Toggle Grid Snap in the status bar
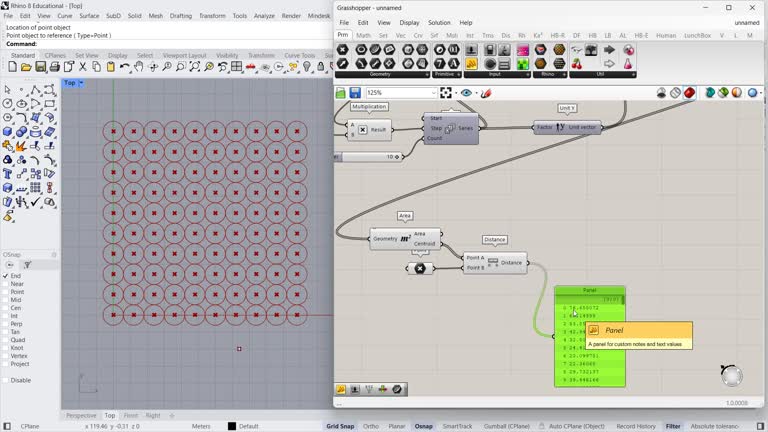768x432 pixels. click(x=340, y=426)
